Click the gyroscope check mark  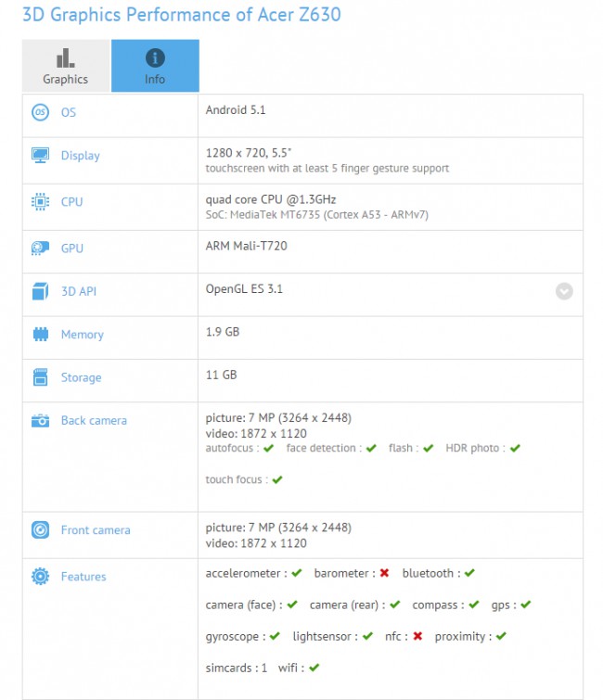275,636
